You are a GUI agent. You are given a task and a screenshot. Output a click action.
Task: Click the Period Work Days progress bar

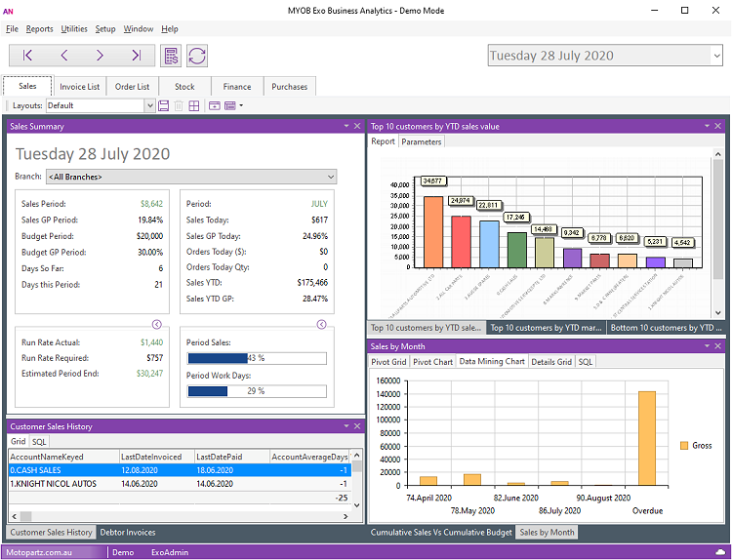257,391
